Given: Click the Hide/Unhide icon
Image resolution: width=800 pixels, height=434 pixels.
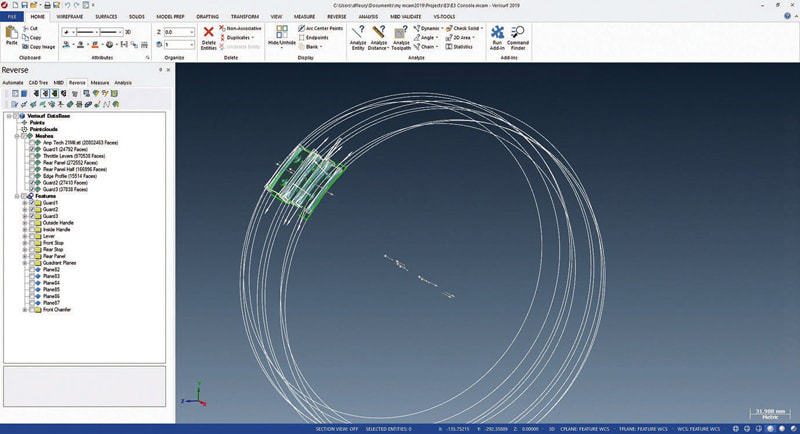Looking at the screenshot, I should pyautogui.click(x=281, y=32).
